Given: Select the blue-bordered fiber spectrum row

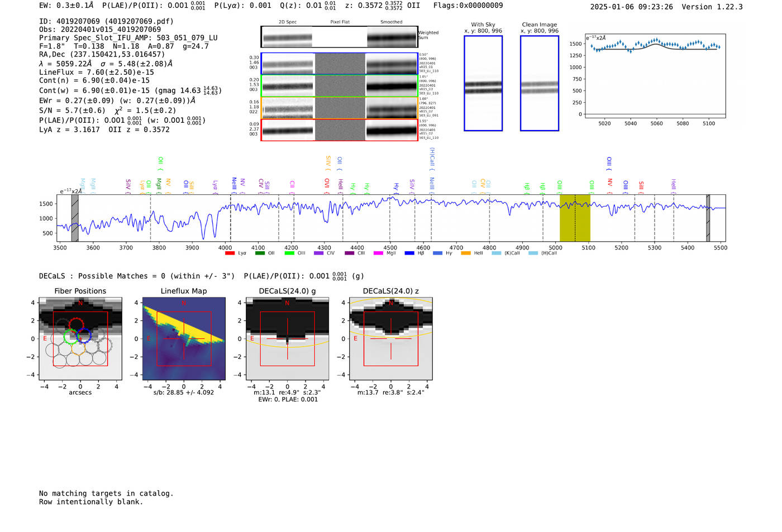Looking at the screenshot, I should (340, 64).
